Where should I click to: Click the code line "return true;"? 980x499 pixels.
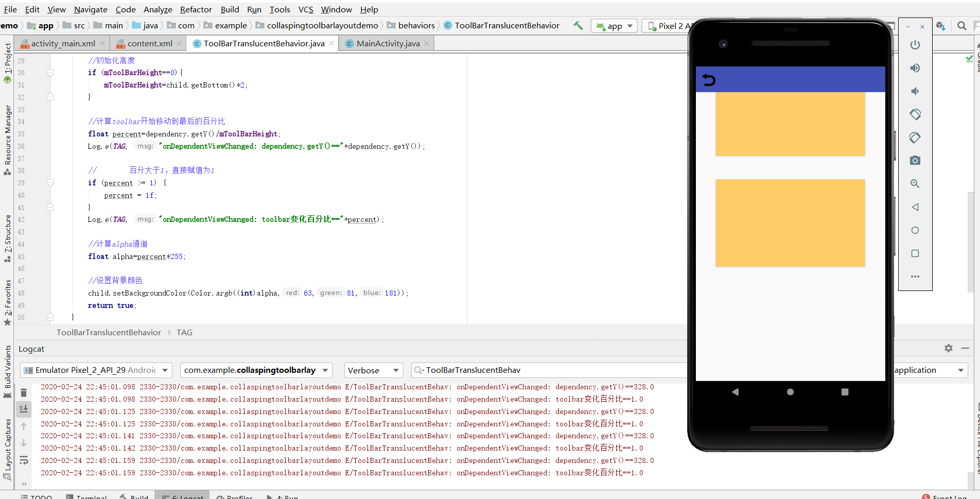tap(112, 305)
